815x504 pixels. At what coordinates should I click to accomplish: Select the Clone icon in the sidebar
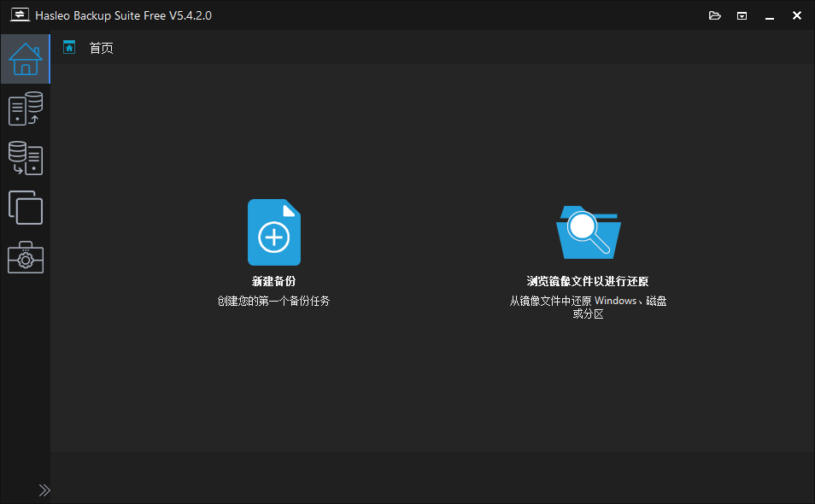click(26, 208)
